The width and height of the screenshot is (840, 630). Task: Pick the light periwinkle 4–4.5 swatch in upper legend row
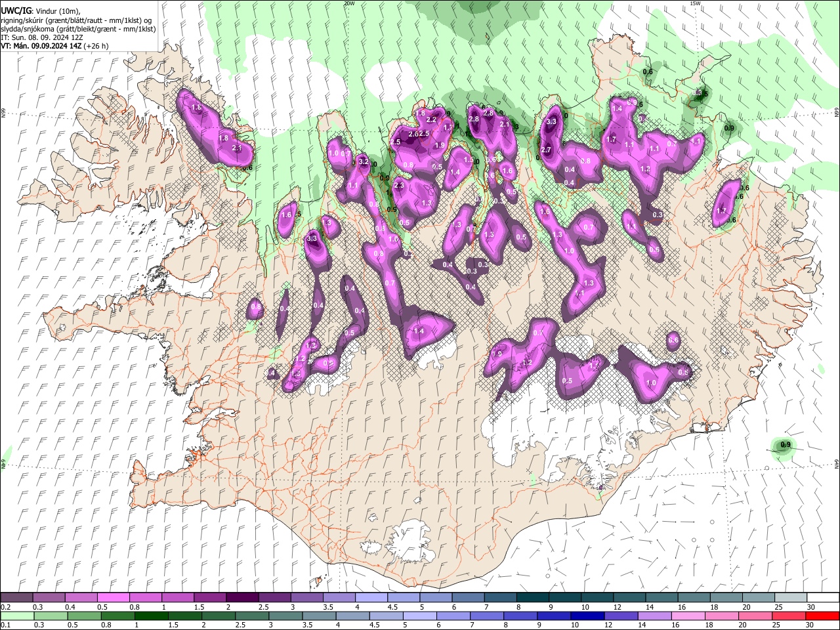[x=371, y=597]
